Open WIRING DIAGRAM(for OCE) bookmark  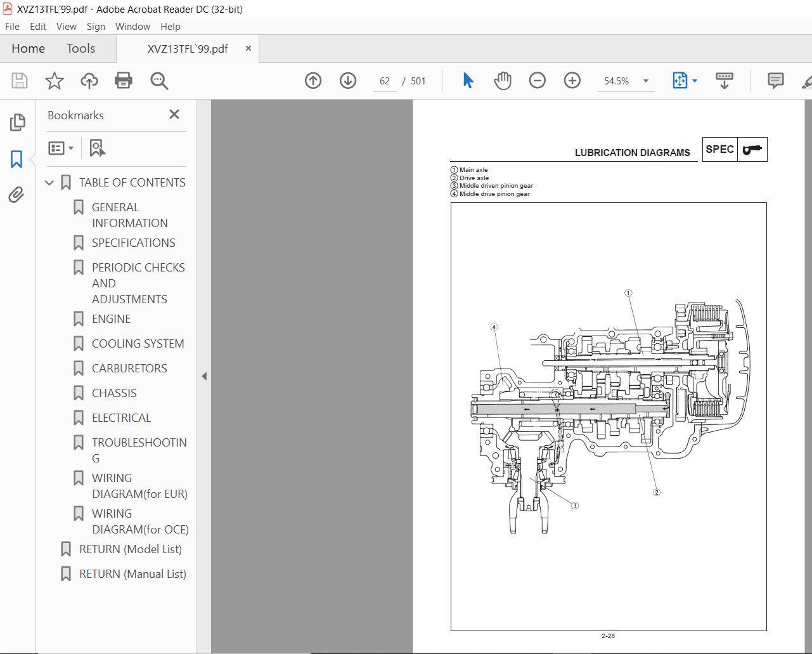pyautogui.click(x=140, y=521)
